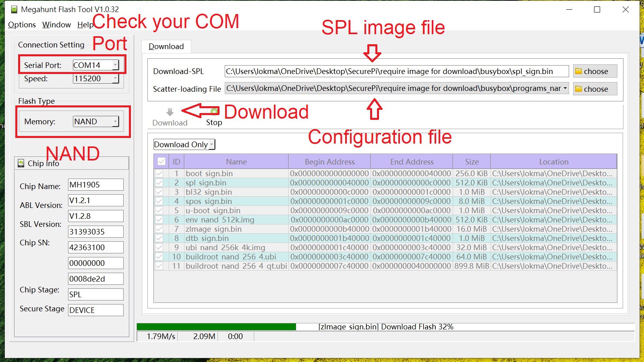Toggle the select-all checkbox in table header
644x362 pixels.
[x=162, y=162]
